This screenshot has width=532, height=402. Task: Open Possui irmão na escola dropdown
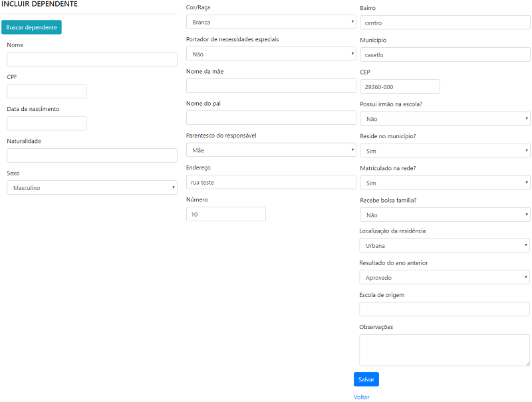click(444, 119)
